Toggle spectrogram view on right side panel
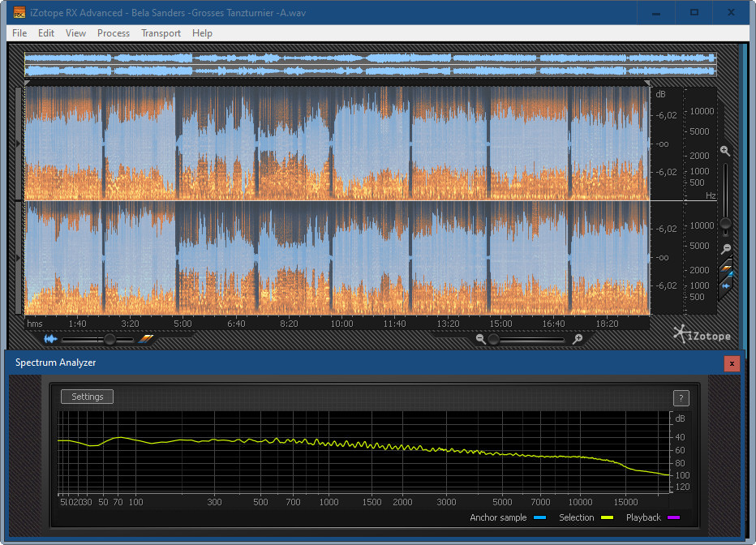Screen dimensions: 756x545 [x=726, y=268]
